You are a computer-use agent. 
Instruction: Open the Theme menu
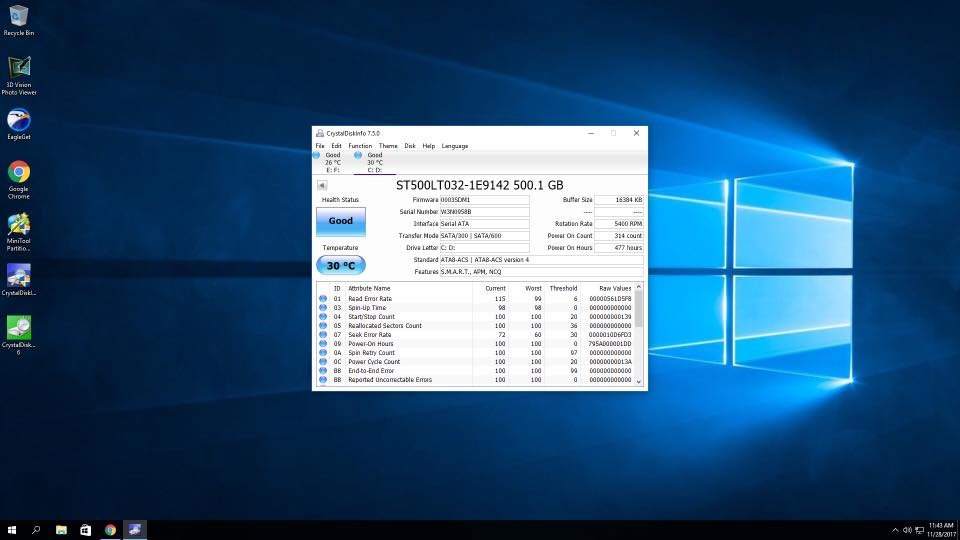388,146
